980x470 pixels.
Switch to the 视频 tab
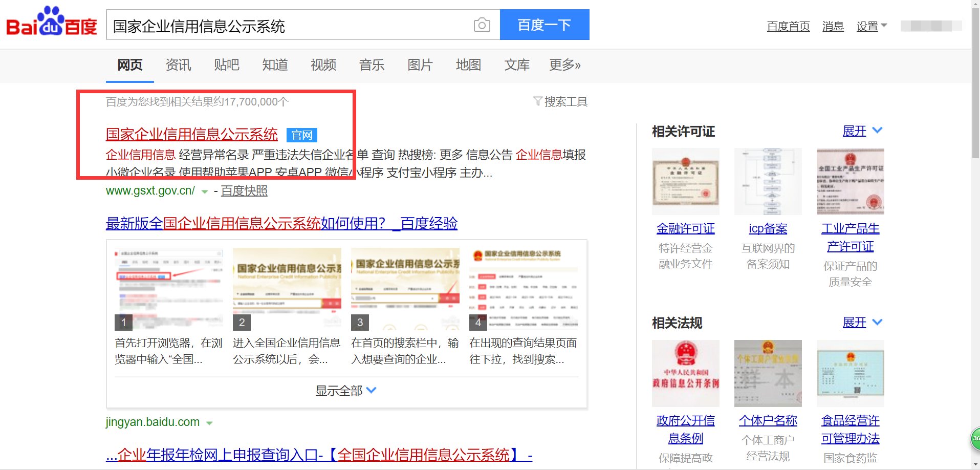tap(322, 65)
